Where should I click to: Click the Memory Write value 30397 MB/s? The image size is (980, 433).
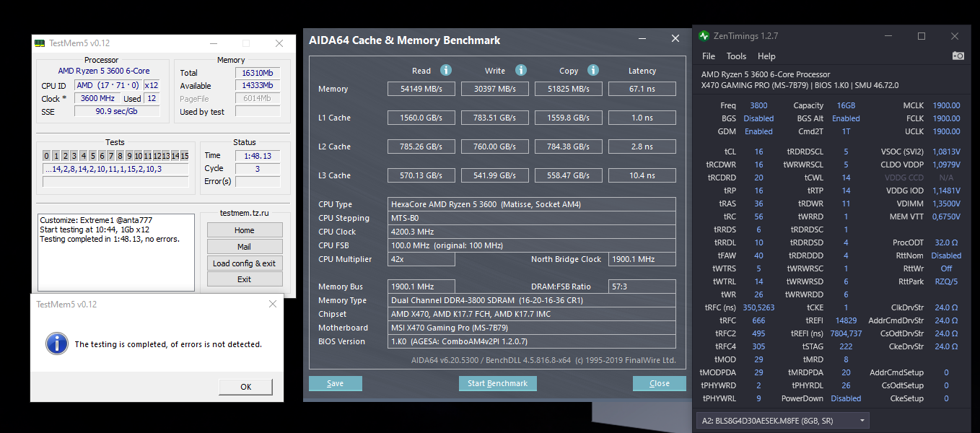(x=495, y=89)
